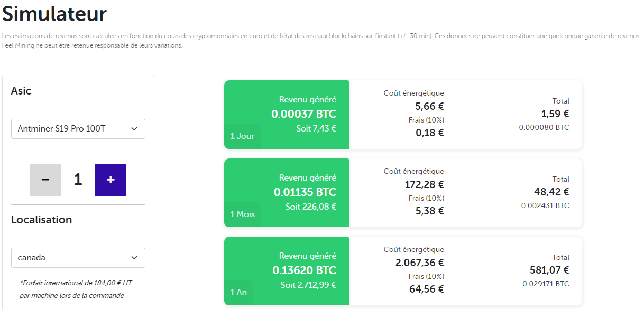
Task: Click the monthly revenue 0.01135 BTC
Action: point(305,192)
